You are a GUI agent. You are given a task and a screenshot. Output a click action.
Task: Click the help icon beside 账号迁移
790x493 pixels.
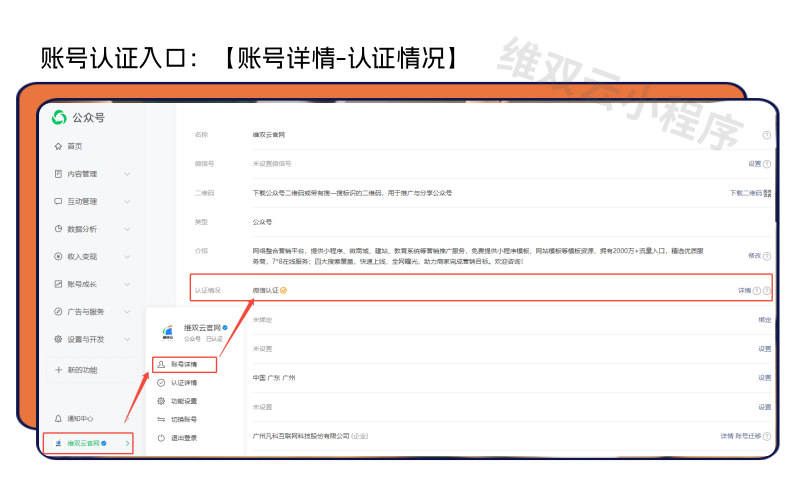coord(767,436)
